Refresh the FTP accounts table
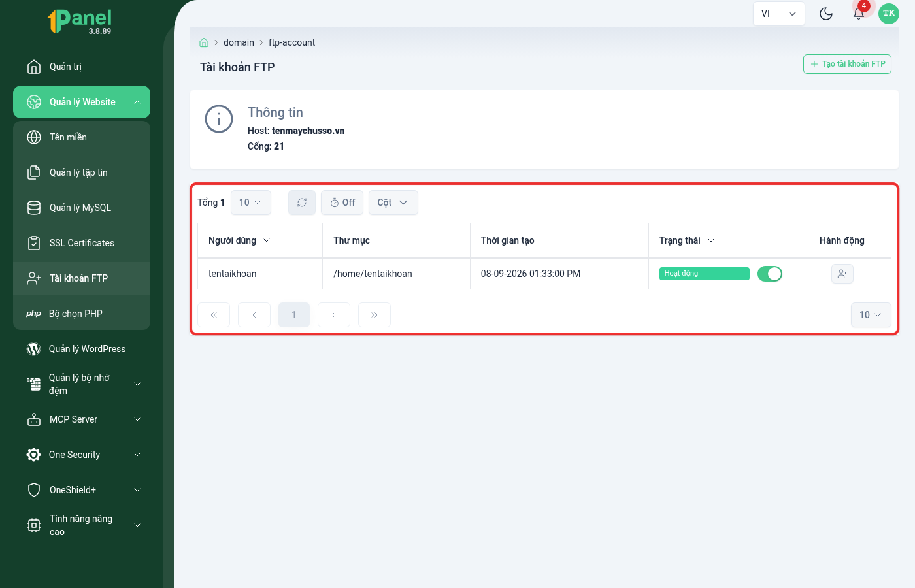Screen dimensions: 915x588 302,203
